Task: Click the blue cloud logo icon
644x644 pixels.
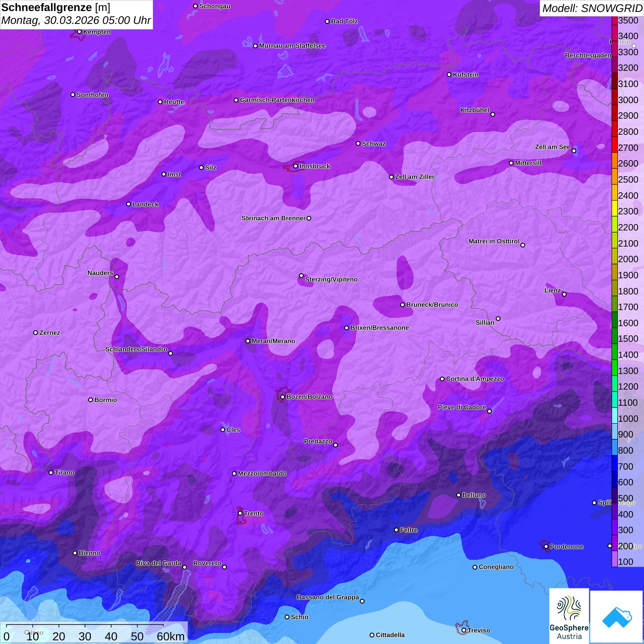Action: point(617,617)
